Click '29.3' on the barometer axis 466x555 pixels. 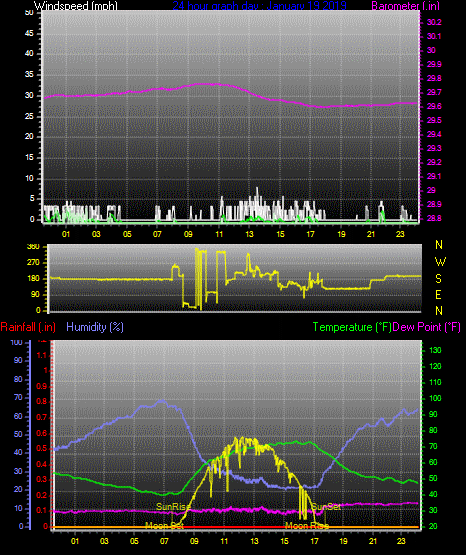point(434,148)
